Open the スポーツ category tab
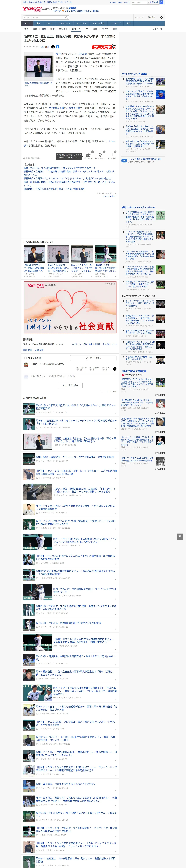 coord(76,29)
